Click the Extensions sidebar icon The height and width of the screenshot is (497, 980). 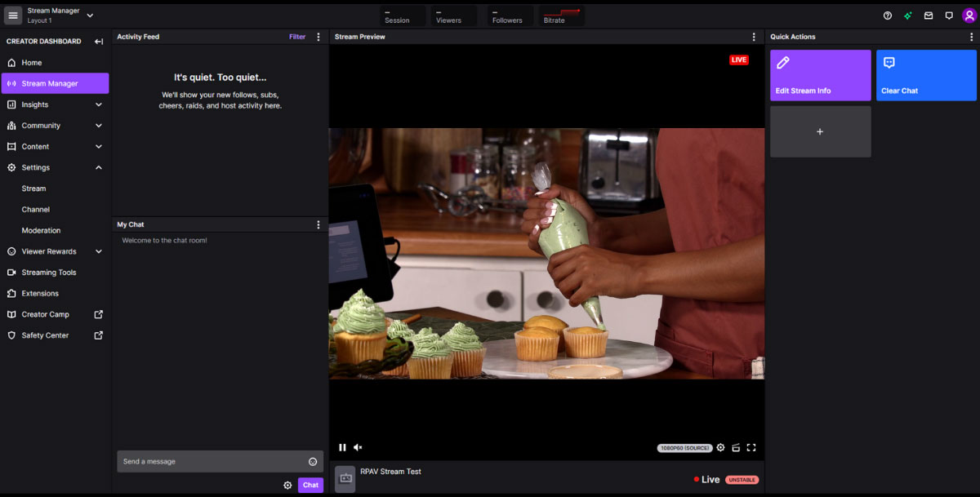11,294
